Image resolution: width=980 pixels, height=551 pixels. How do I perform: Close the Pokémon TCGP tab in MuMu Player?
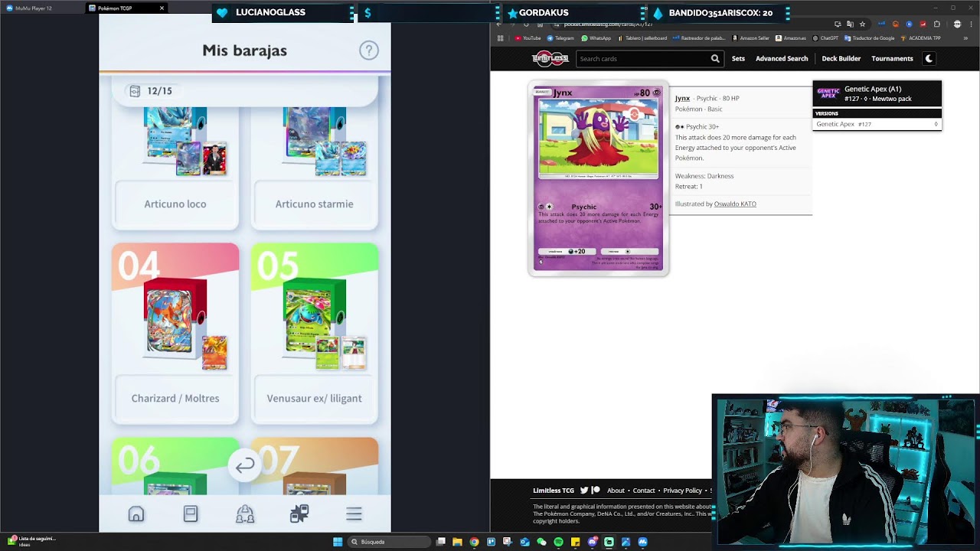click(162, 8)
